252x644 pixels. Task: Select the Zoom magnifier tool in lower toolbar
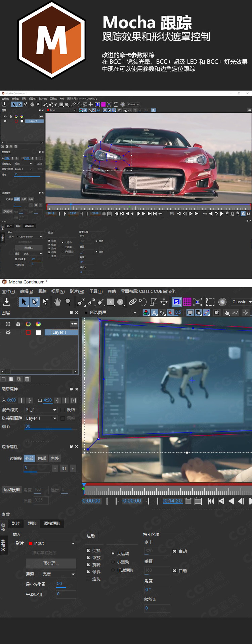pyautogui.click(x=68, y=302)
